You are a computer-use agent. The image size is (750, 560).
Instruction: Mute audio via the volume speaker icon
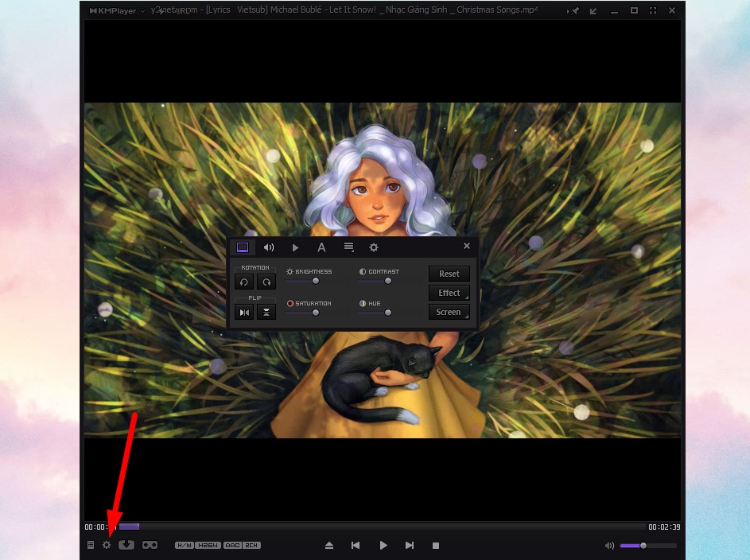point(609,546)
